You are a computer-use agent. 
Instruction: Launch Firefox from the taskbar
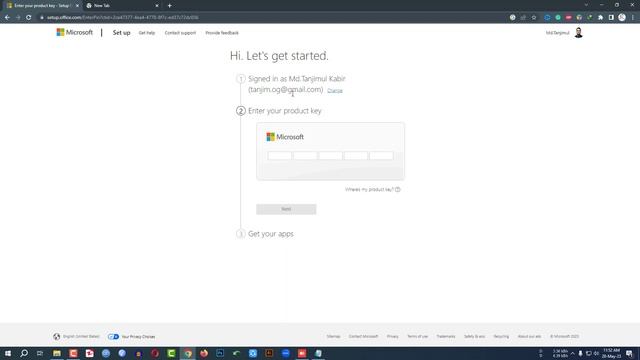(204, 353)
